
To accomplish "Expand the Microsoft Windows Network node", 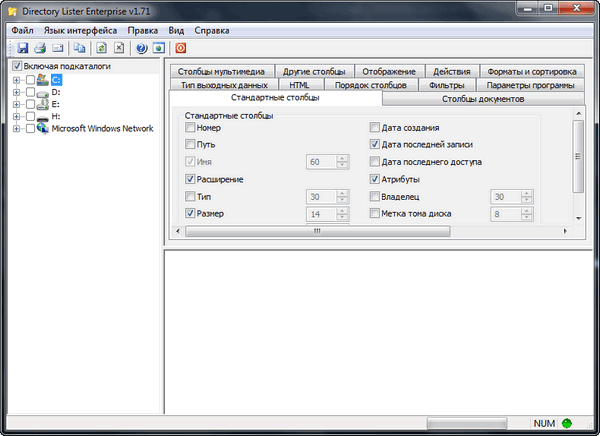I will tap(16, 129).
